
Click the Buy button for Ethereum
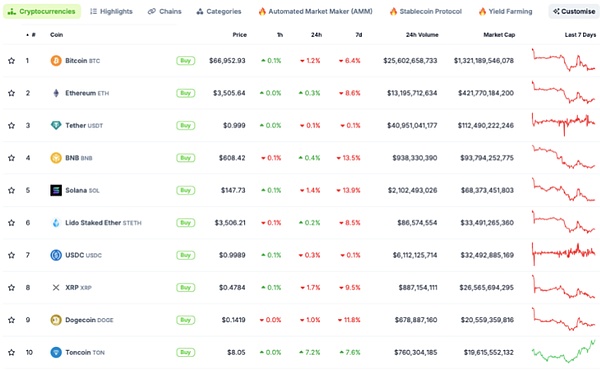pyautogui.click(x=186, y=93)
